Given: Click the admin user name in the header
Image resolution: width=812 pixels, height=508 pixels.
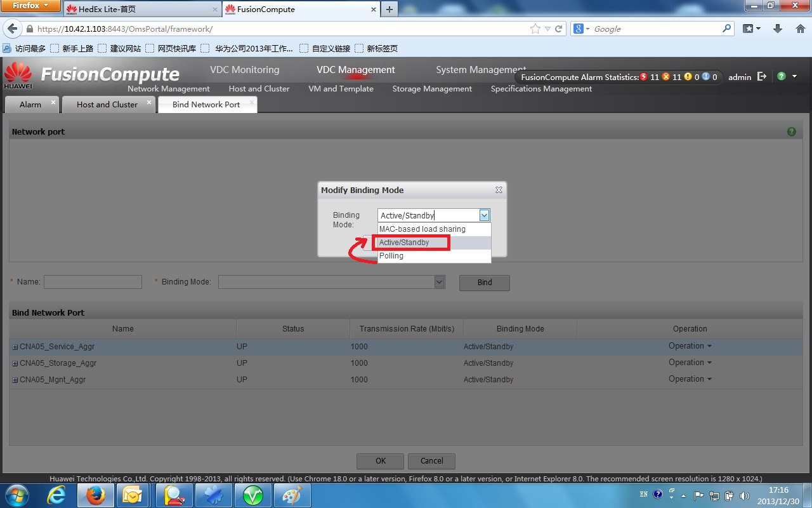Looking at the screenshot, I should [x=739, y=77].
